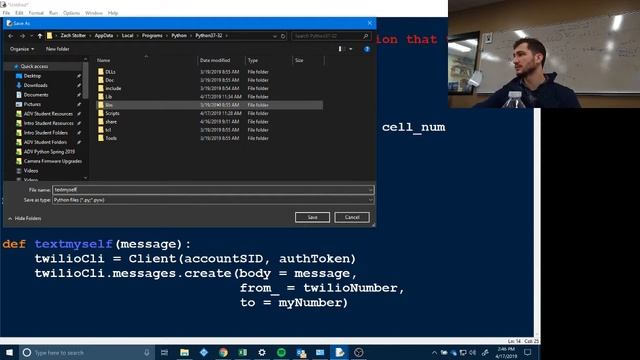Cancel the Save As dialog
The height and width of the screenshot is (360, 640).
(352, 217)
